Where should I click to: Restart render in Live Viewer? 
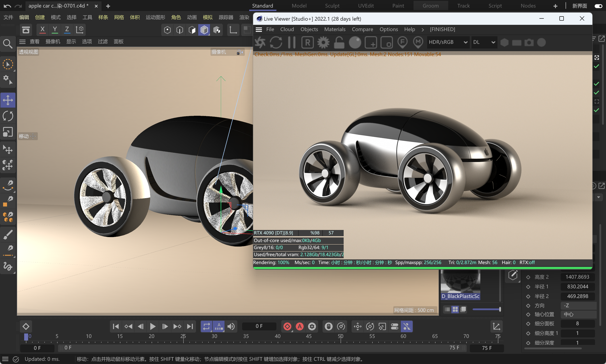(276, 42)
